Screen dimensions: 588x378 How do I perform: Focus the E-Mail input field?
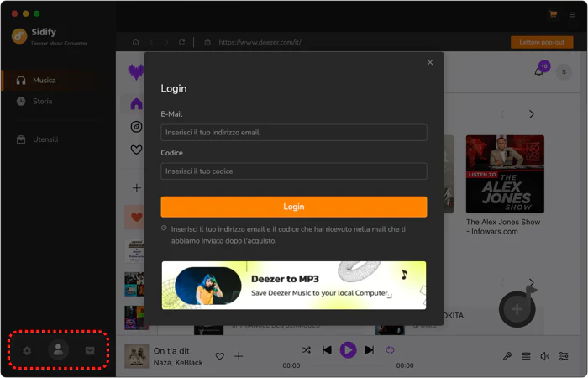(294, 133)
